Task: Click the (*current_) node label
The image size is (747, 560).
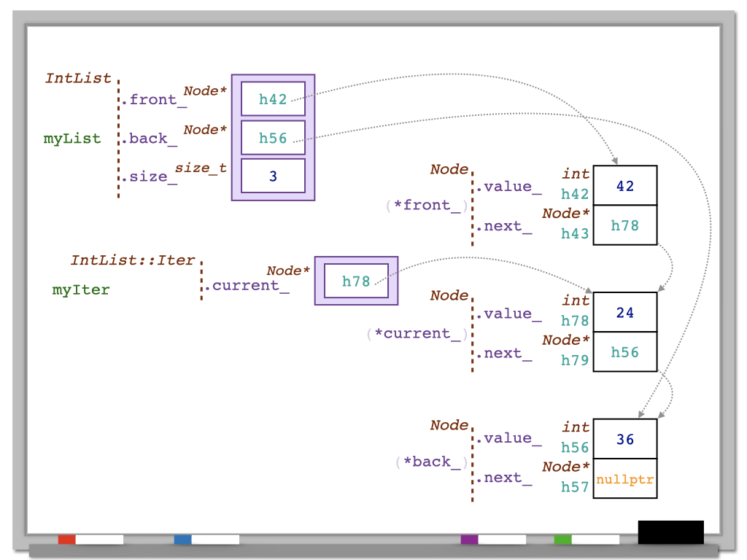Action: click(418, 333)
